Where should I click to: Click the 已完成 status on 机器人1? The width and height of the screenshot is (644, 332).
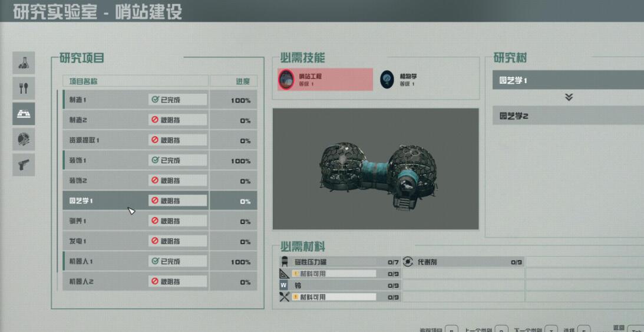click(x=177, y=262)
